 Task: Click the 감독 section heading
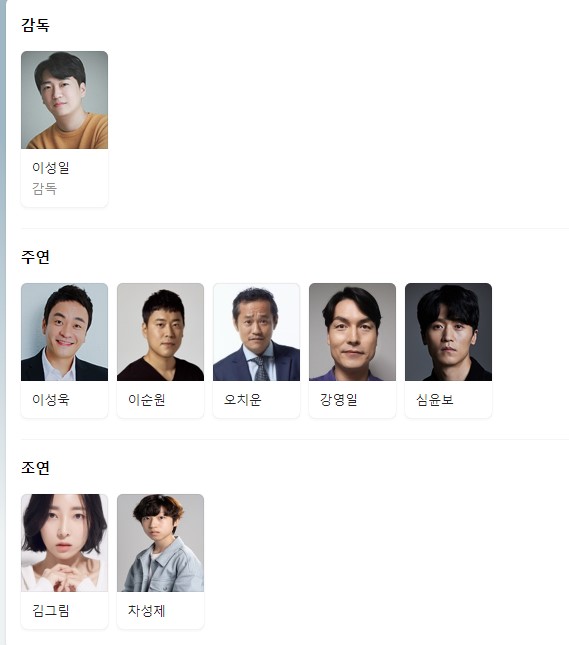point(35,25)
